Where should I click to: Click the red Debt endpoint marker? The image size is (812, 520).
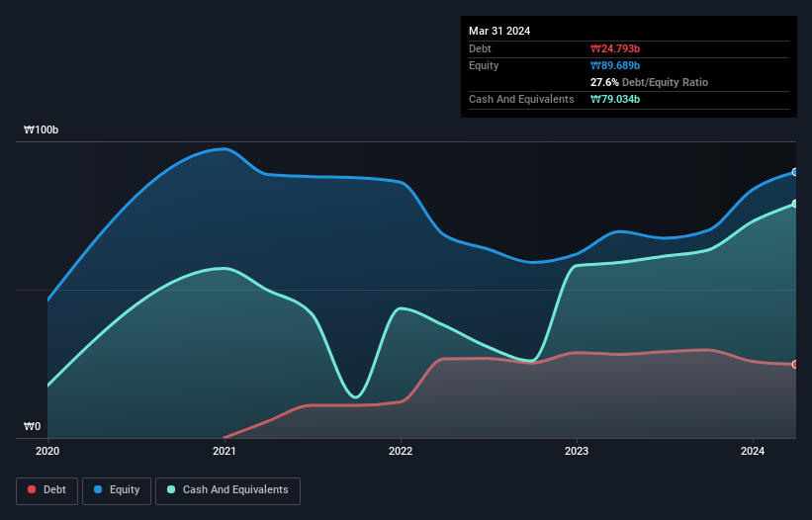pos(795,364)
